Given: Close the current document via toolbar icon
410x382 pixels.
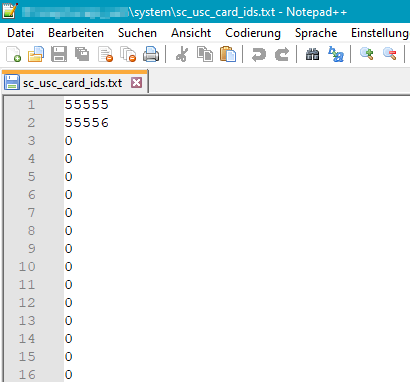Looking at the screenshot, I should pos(106,54).
